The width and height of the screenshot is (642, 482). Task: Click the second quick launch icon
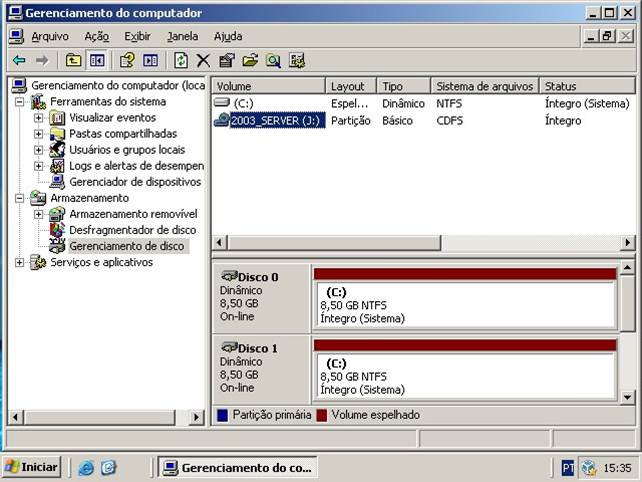[109, 467]
